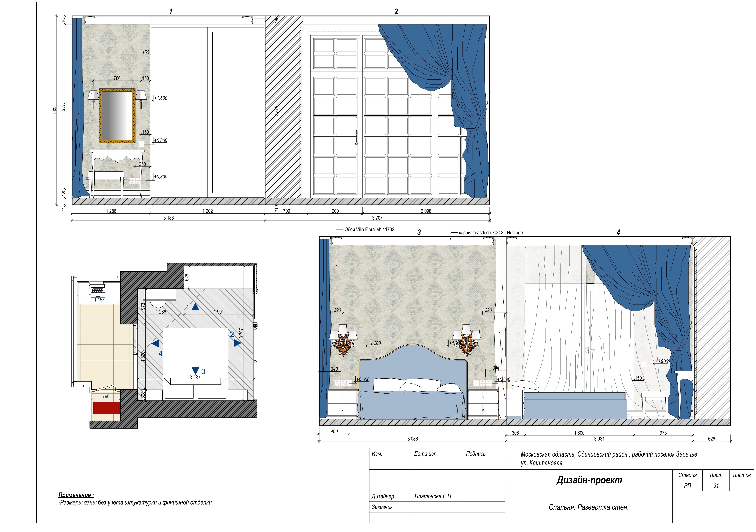
Task: Click view 4 left arrow in floor plan
Action: point(155,344)
